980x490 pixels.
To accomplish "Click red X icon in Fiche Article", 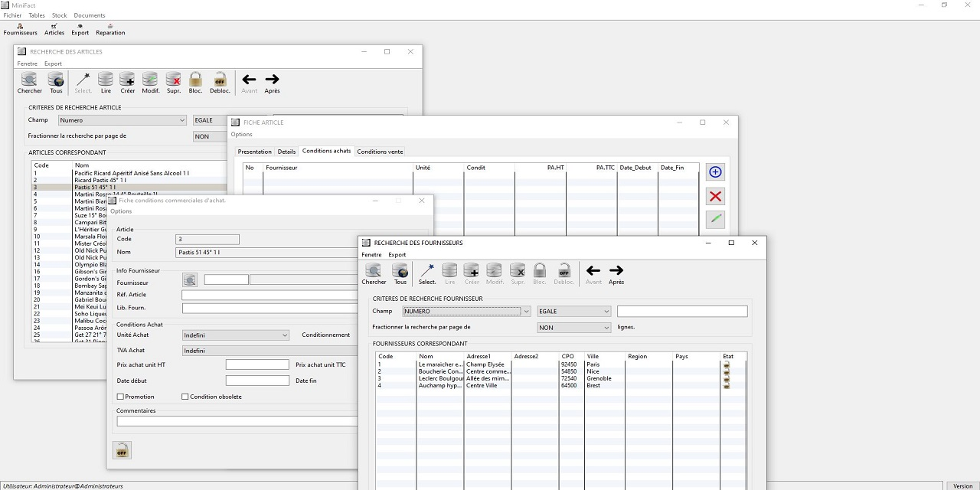I will coord(715,197).
